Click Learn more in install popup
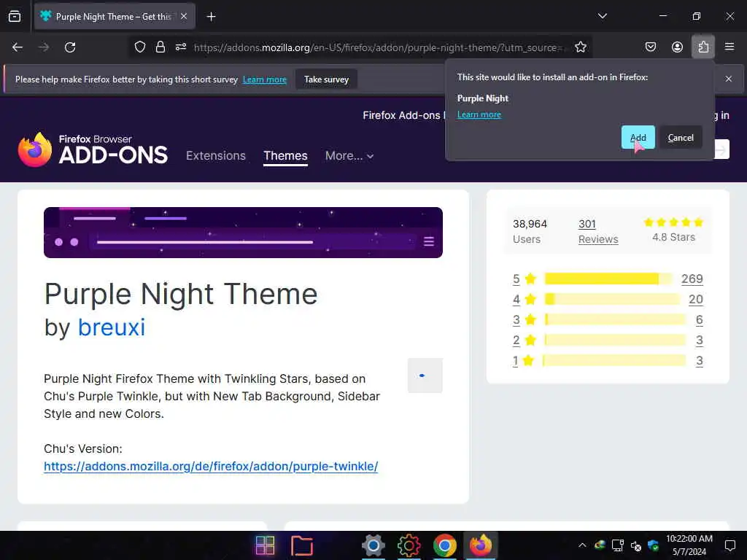 point(479,114)
